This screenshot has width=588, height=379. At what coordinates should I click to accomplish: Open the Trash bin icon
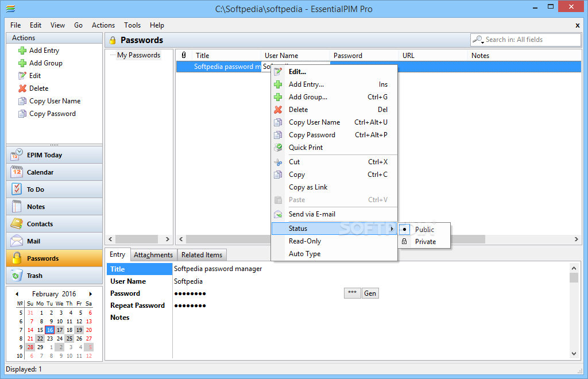click(17, 276)
